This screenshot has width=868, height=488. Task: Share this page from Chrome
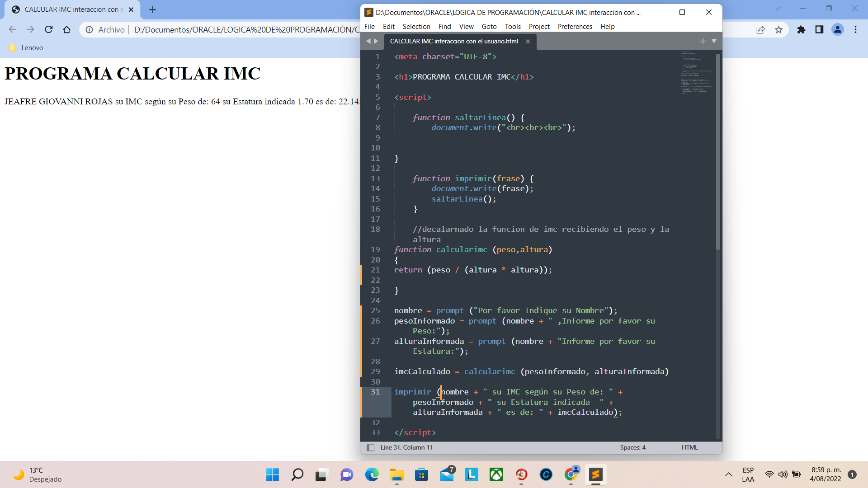click(760, 30)
